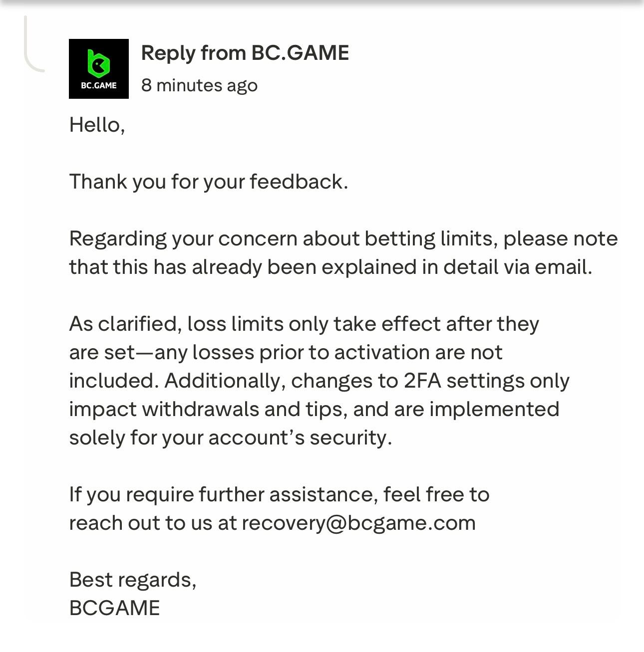Select the 'Thank you for your feedback.' line

[x=208, y=181]
